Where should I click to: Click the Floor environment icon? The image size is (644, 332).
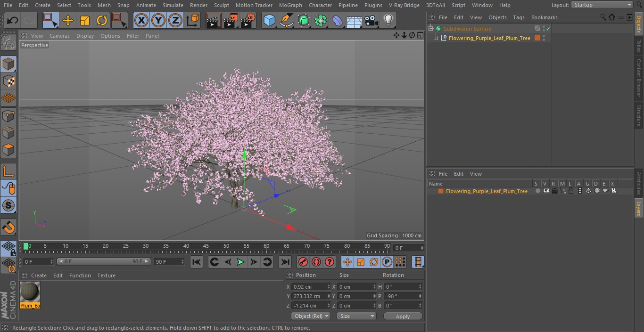pyautogui.click(x=355, y=20)
